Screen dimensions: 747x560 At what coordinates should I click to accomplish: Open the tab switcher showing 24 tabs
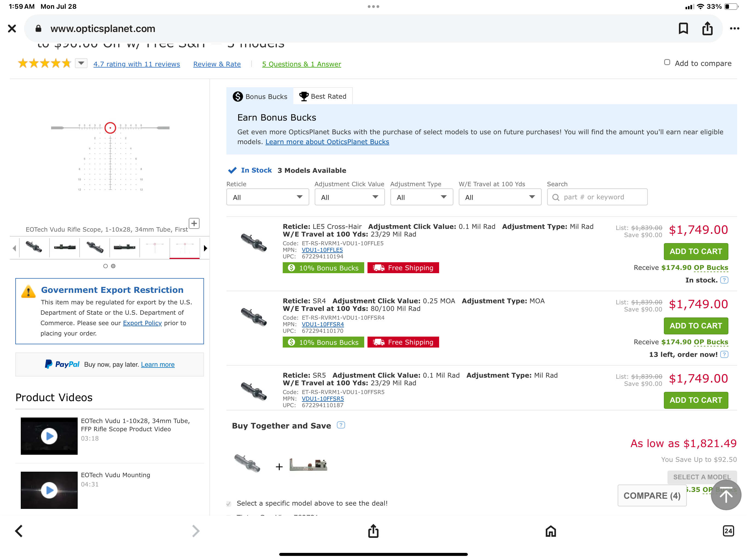728,531
